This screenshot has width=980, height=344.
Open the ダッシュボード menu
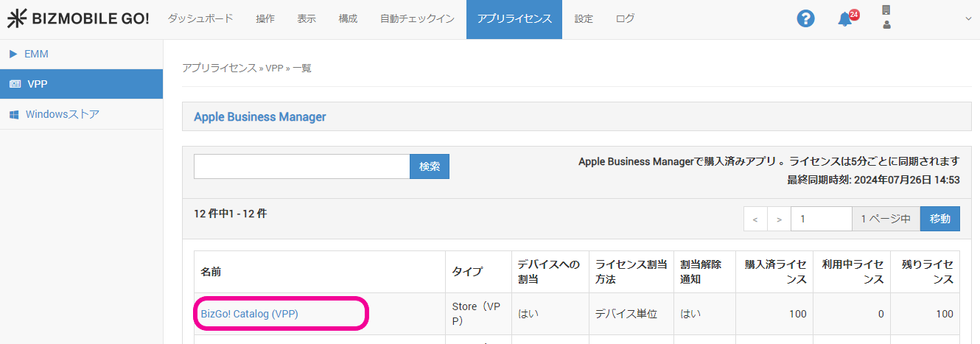[200, 19]
